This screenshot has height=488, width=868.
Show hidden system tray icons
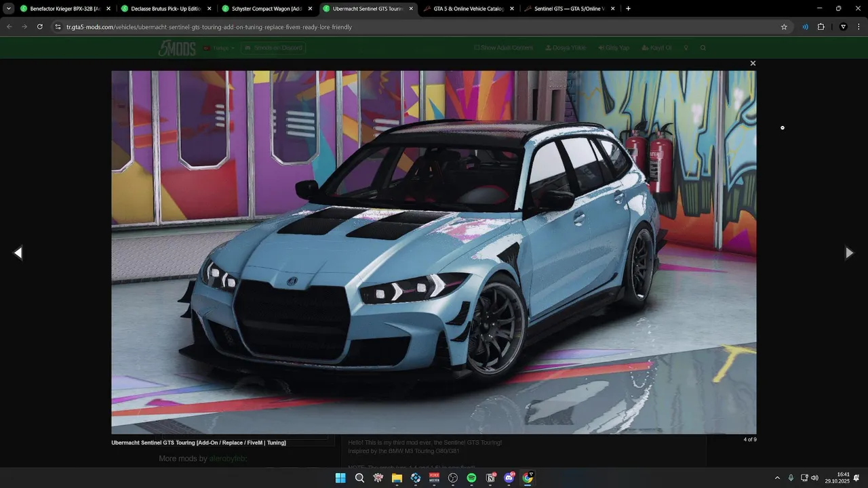(777, 478)
